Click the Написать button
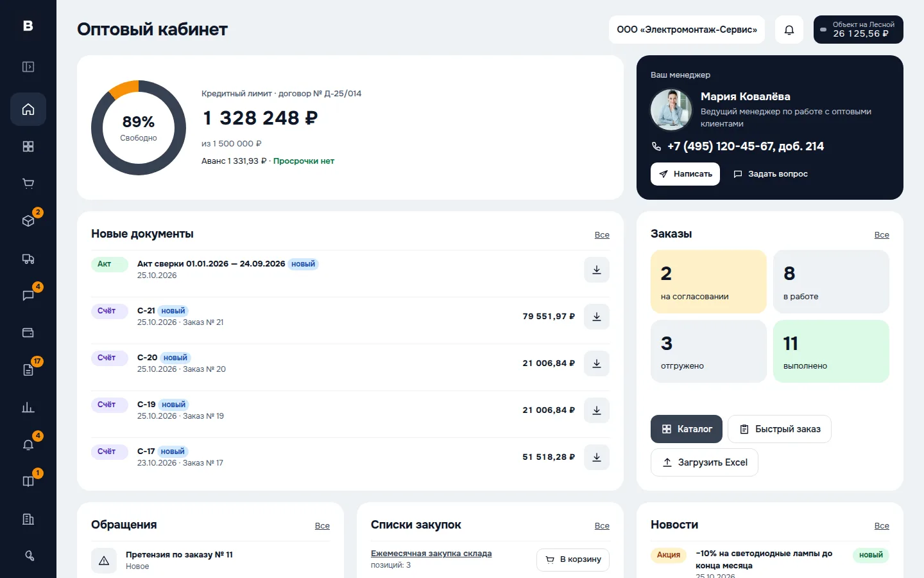Viewport: 924px width, 578px height. pyautogui.click(x=685, y=174)
